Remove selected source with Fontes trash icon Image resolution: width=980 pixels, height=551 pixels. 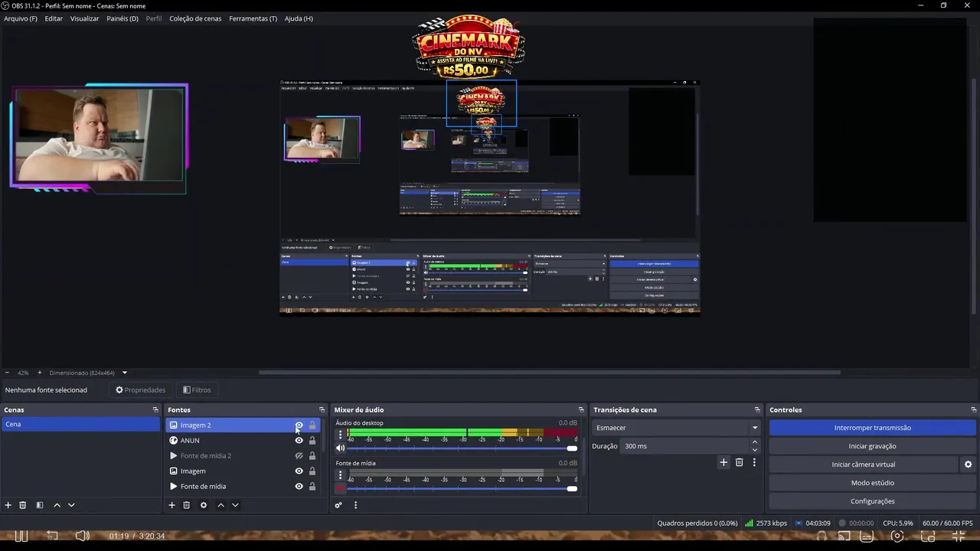[x=186, y=505]
